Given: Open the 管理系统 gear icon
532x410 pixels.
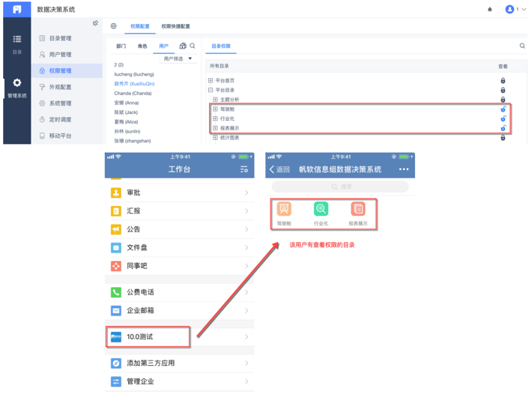Looking at the screenshot, I should [17, 82].
